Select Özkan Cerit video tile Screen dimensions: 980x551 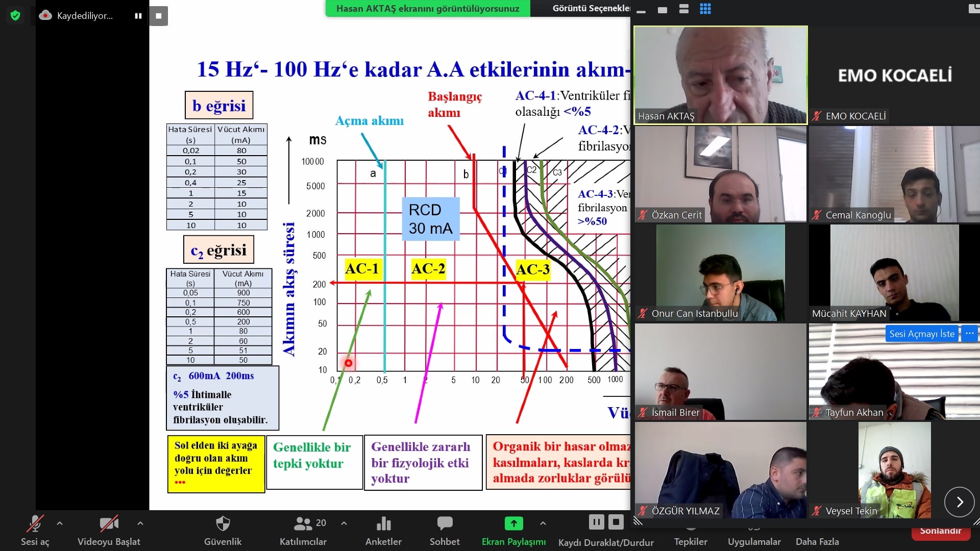click(x=721, y=174)
